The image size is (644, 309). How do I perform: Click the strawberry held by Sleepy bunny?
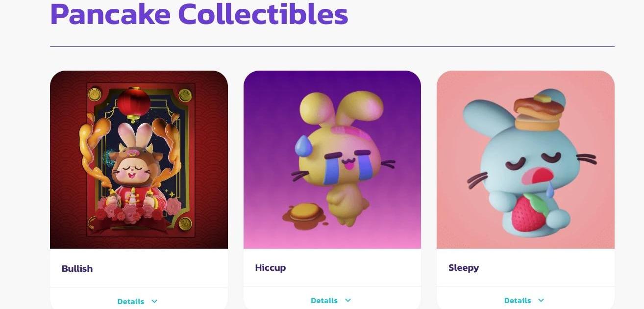529,212
